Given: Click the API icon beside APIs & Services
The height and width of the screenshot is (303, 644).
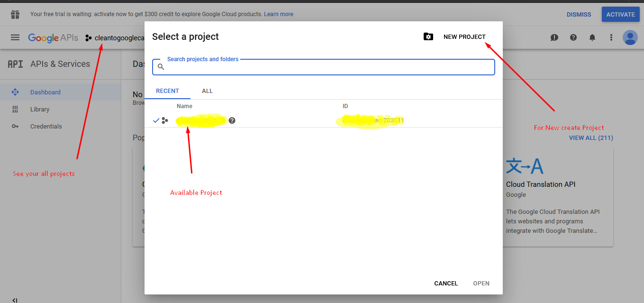Looking at the screenshot, I should click(x=15, y=64).
